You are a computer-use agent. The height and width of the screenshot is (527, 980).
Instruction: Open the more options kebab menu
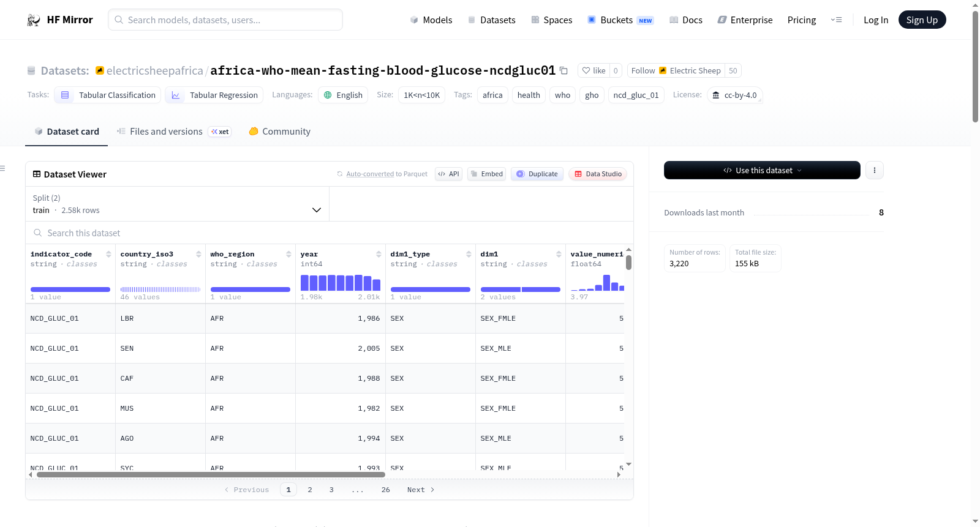pyautogui.click(x=875, y=170)
